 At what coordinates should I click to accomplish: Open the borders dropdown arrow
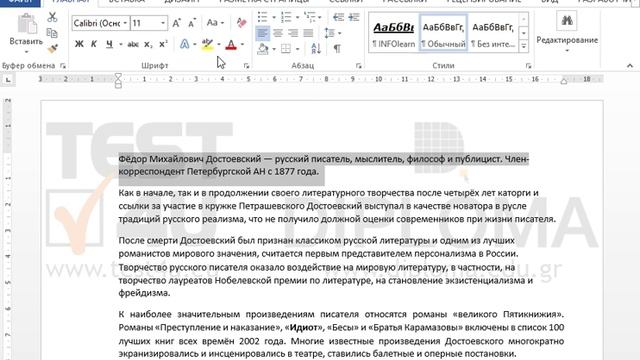298,49
